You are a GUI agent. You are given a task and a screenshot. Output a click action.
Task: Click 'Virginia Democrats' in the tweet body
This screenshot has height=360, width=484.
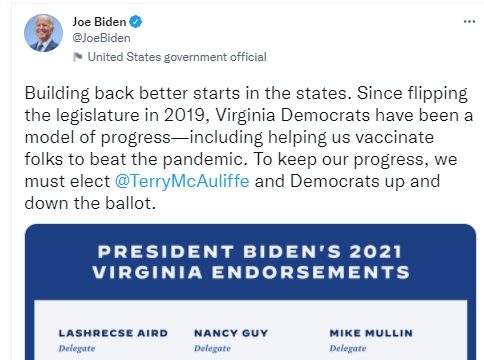tap(293, 115)
